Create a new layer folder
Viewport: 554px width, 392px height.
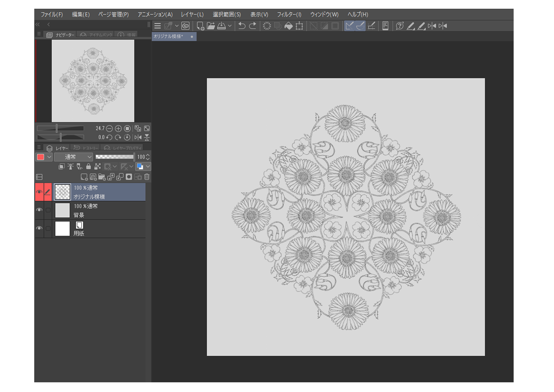point(102,177)
